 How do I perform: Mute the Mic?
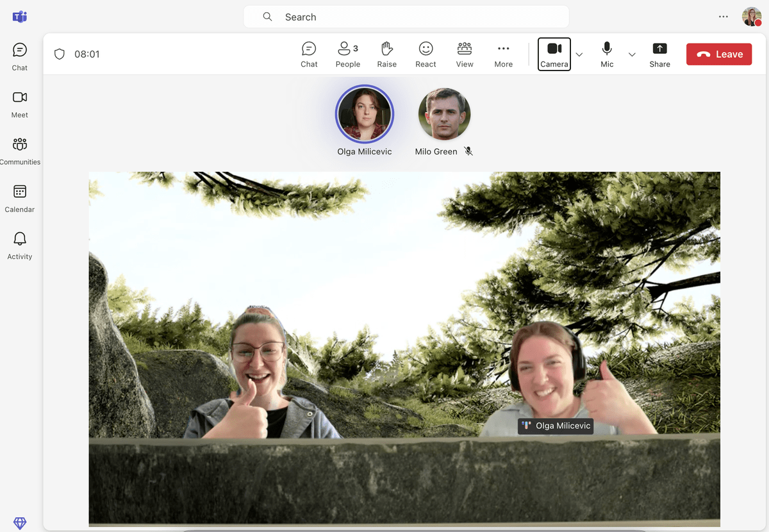tap(607, 54)
